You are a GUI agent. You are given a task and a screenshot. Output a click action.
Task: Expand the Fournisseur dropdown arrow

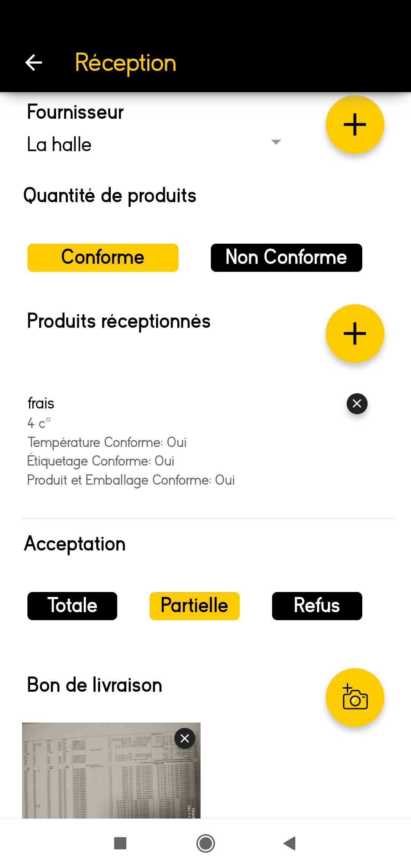point(276,142)
